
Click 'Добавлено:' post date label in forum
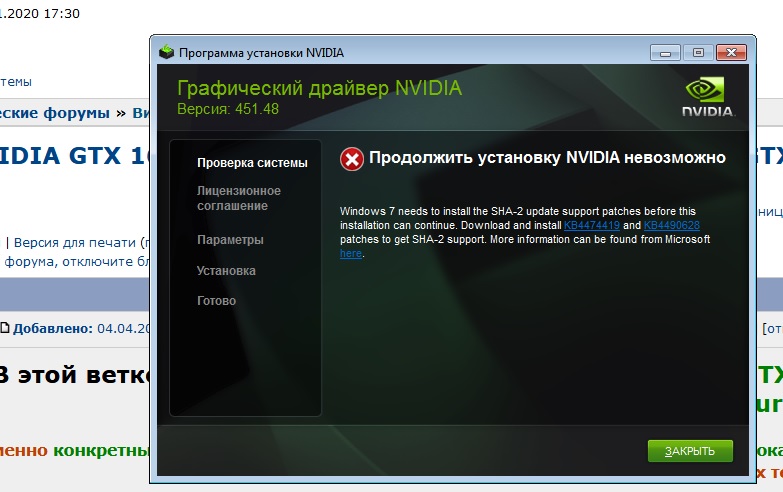[x=53, y=329]
